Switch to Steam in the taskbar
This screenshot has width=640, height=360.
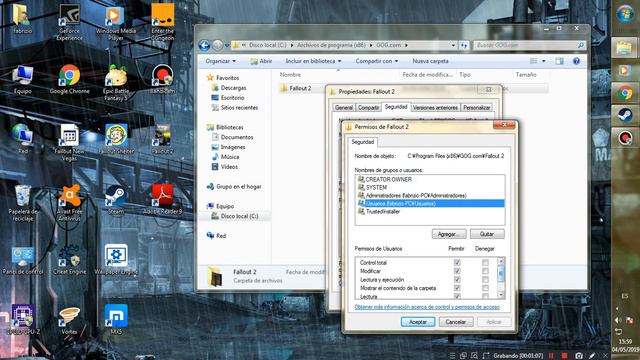pyautogui.click(x=624, y=116)
